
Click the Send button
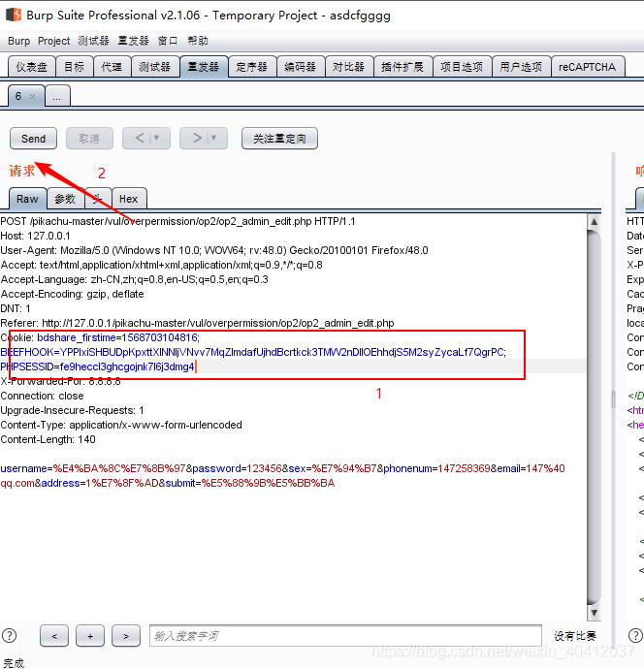[x=33, y=139]
